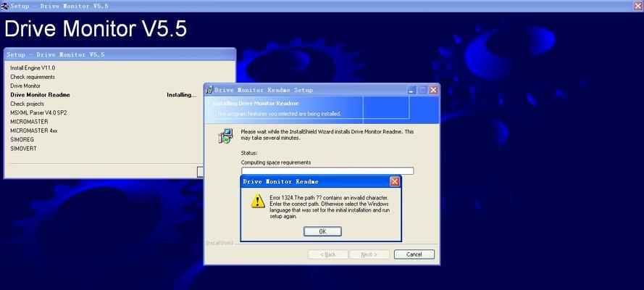The height and width of the screenshot is (290, 644).
Task: Click the 'Drive Monitor V5.5' large heading
Action: click(96, 29)
